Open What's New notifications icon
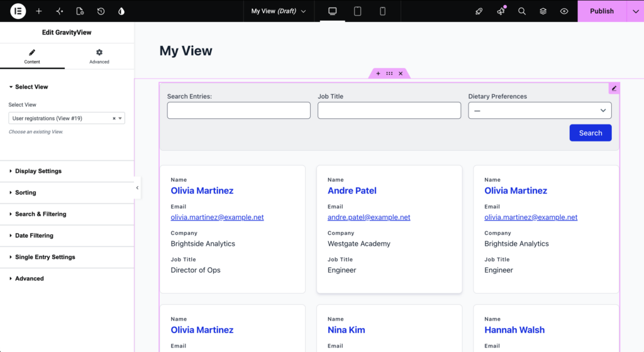 pos(501,11)
